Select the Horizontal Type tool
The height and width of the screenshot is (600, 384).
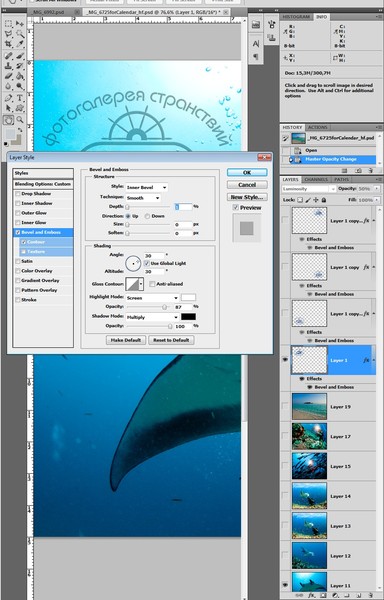click(x=20, y=98)
